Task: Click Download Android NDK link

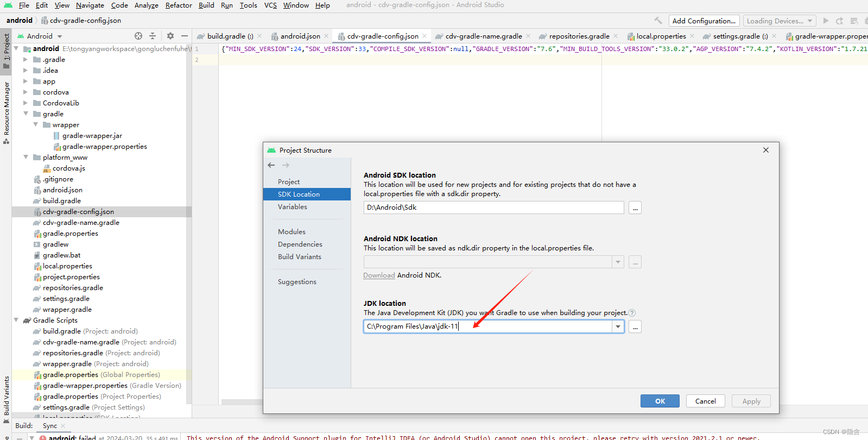Action: tap(379, 275)
